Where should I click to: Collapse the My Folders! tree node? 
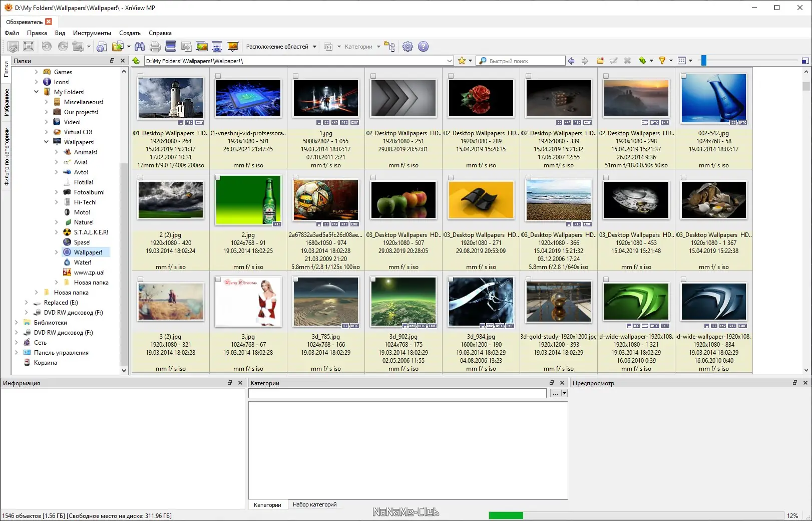[37, 92]
